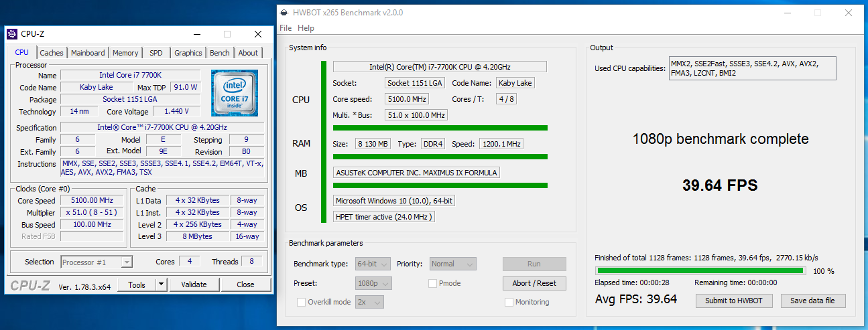The image size is (868, 330).
Task: Click the Cores / T 4 / 8 field
Action: (x=506, y=99)
